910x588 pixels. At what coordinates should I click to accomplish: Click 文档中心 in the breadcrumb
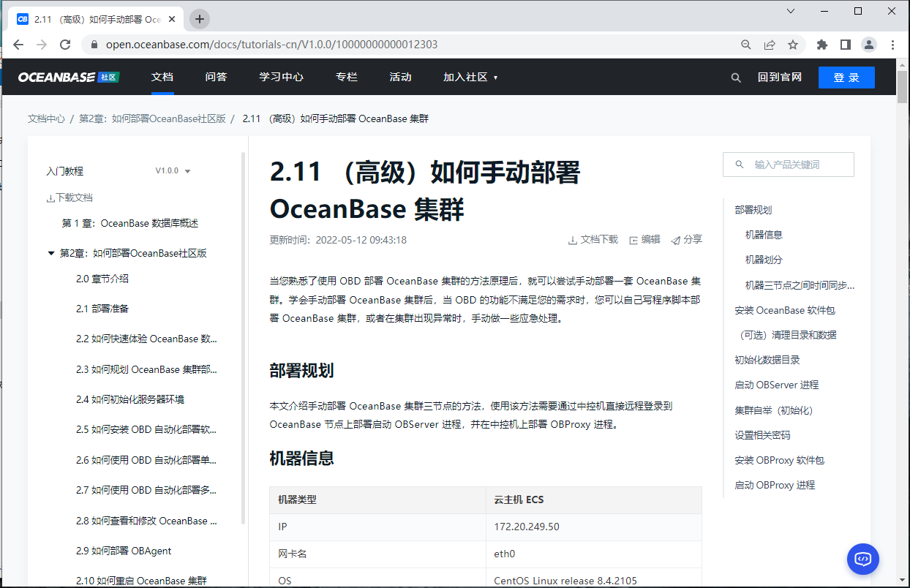tap(46, 118)
